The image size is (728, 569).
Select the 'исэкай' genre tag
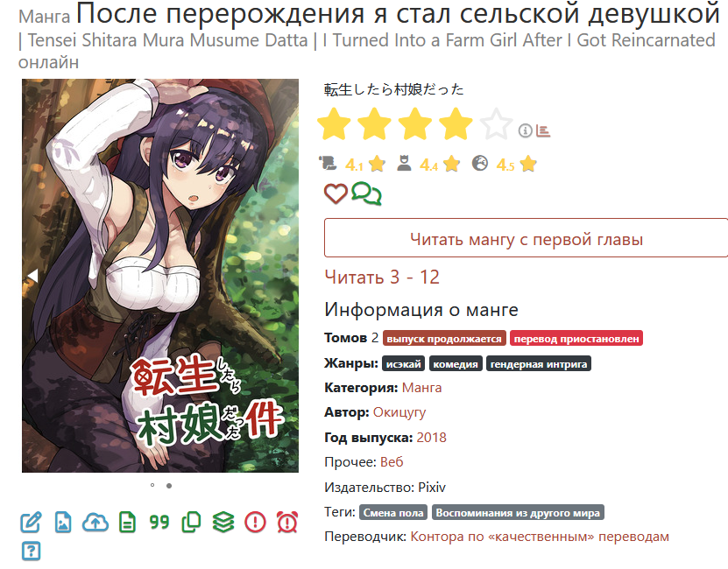(x=404, y=364)
